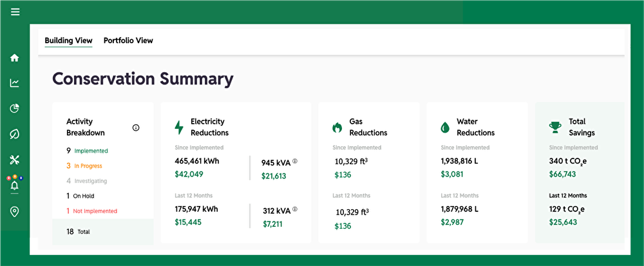Switch to Portfolio View tab
Viewport: 644px width, 266px height.
pyautogui.click(x=128, y=41)
